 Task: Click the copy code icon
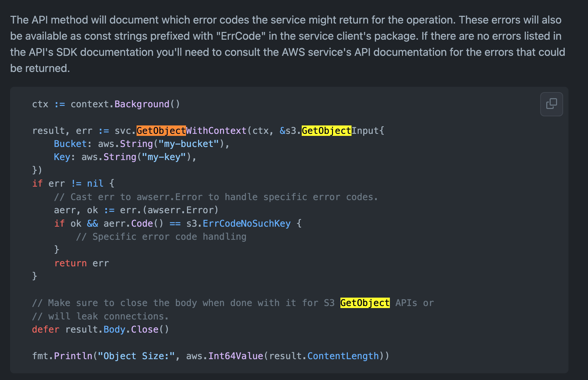click(551, 104)
